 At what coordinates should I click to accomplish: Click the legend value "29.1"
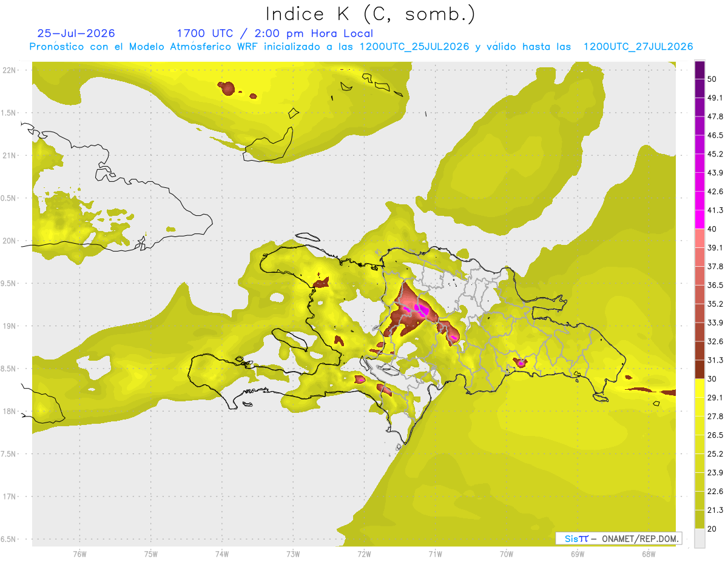tap(715, 397)
